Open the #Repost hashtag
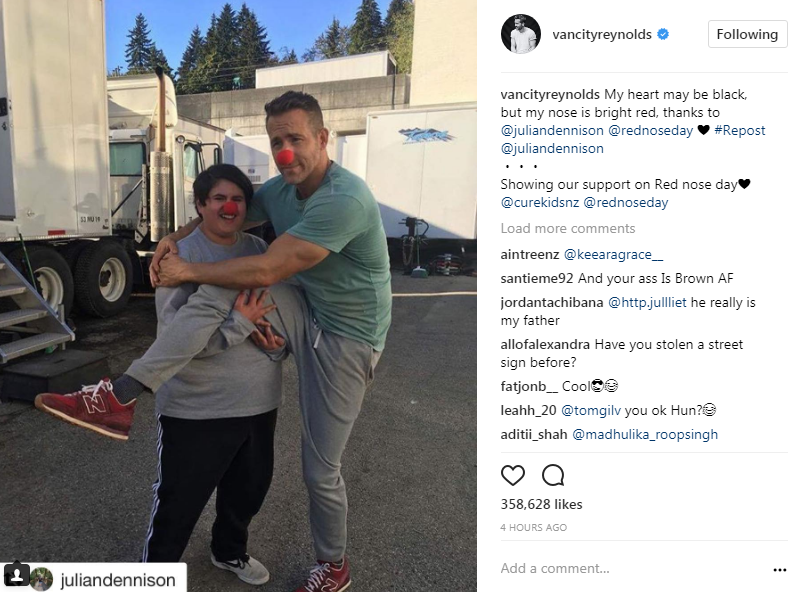This screenshot has height=592, width=791. click(740, 130)
